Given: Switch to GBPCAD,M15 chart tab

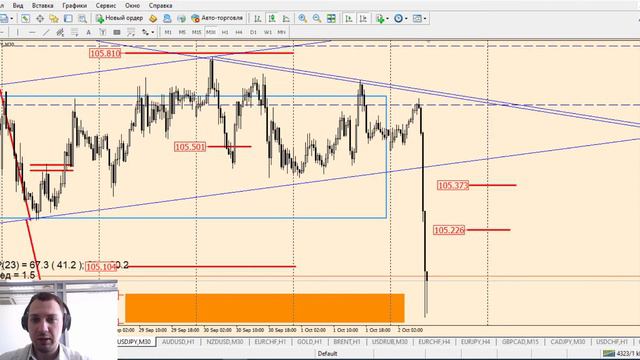Looking at the screenshot, I should (x=520, y=342).
